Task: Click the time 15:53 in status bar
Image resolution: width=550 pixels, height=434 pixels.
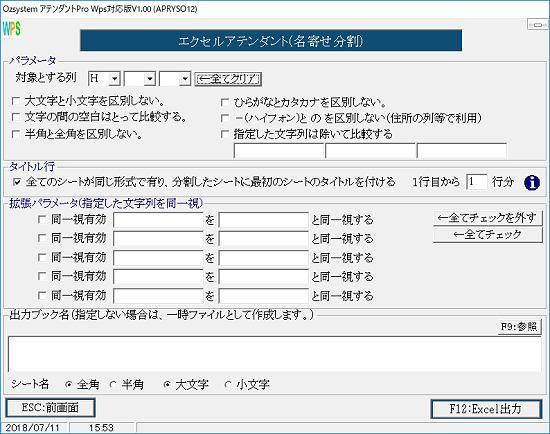Action: point(101,428)
